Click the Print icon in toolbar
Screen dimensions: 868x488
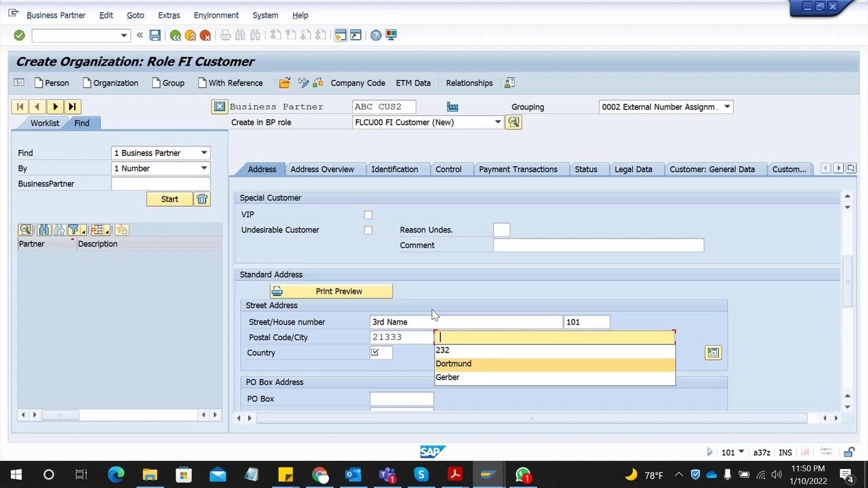point(226,35)
